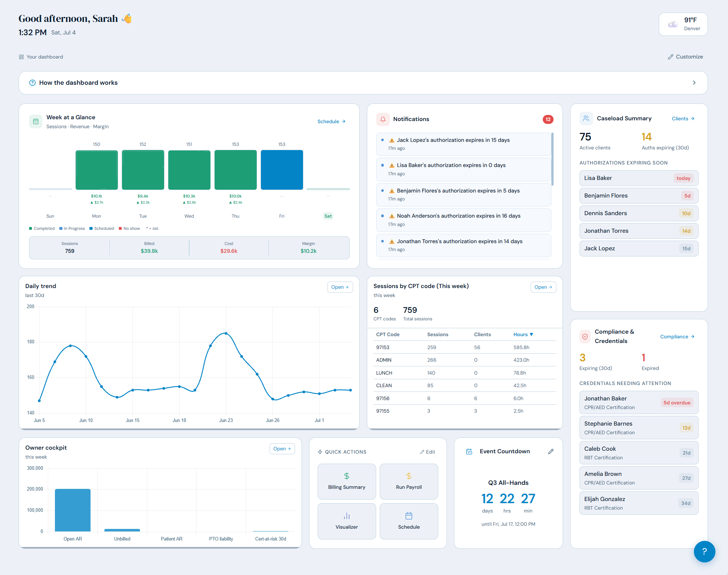
Task: Click the 14 Auths expiring stat
Action: (x=665, y=141)
